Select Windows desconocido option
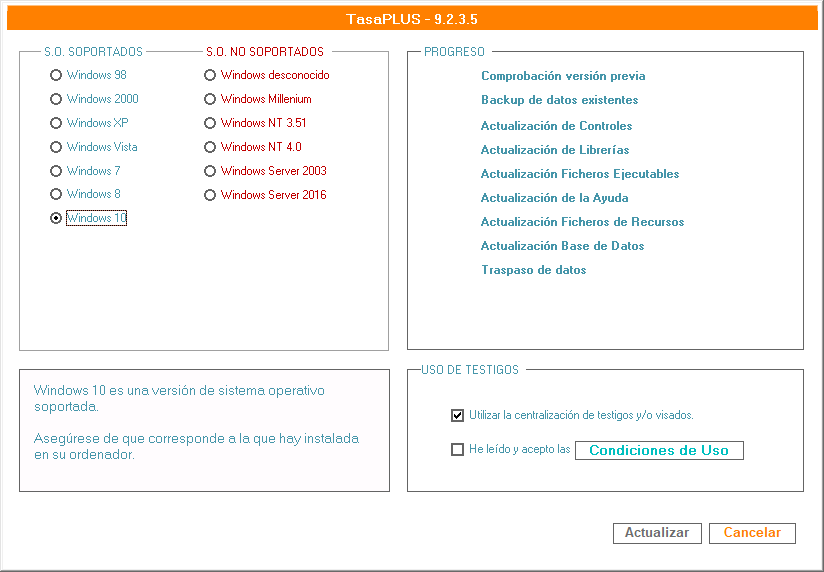The width and height of the screenshot is (824, 572). [x=210, y=75]
